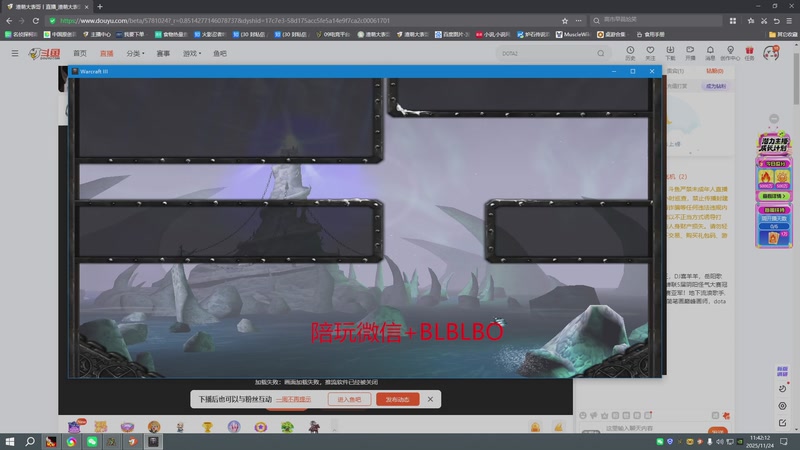Click the magnifier in the DOTA2 search box

pos(601,53)
